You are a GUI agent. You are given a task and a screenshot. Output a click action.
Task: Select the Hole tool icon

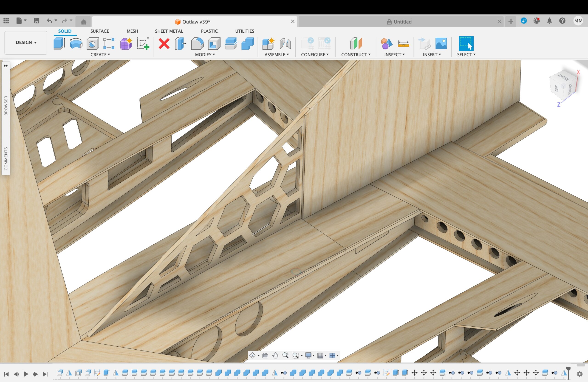point(93,44)
